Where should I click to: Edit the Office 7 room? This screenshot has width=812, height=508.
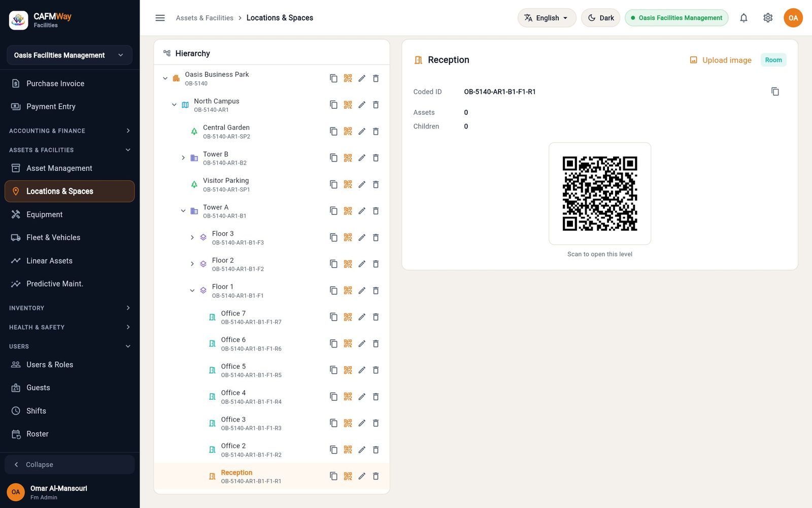362,317
